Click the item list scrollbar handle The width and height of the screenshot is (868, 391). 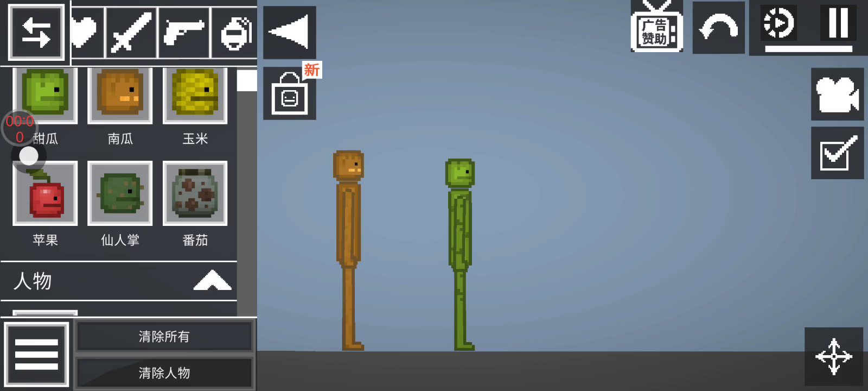click(x=247, y=80)
